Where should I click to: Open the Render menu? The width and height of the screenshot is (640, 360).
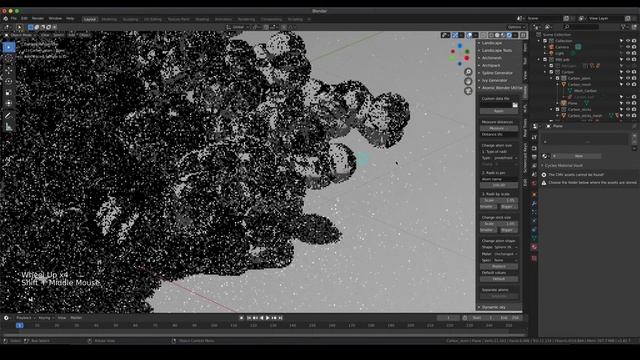coord(38,19)
